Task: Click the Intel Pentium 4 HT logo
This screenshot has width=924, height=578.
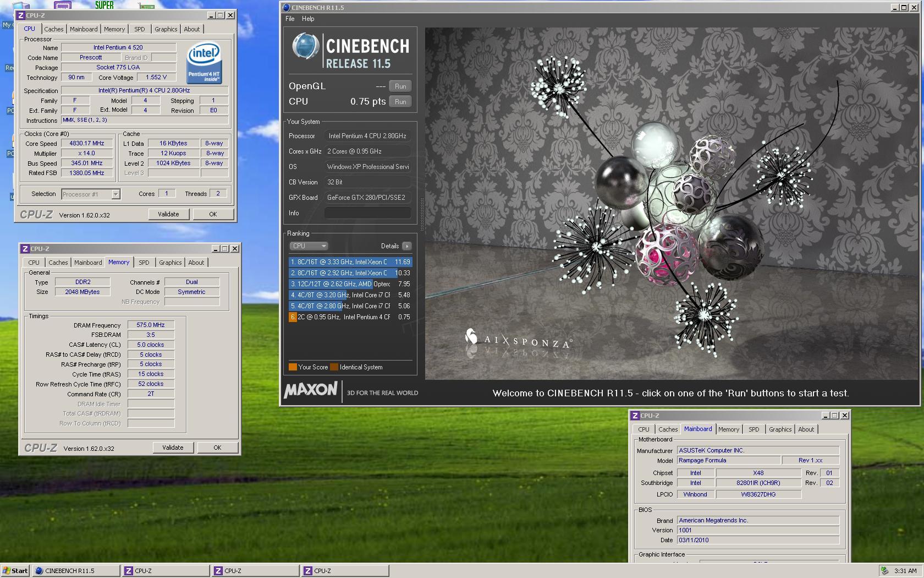Action: point(204,63)
